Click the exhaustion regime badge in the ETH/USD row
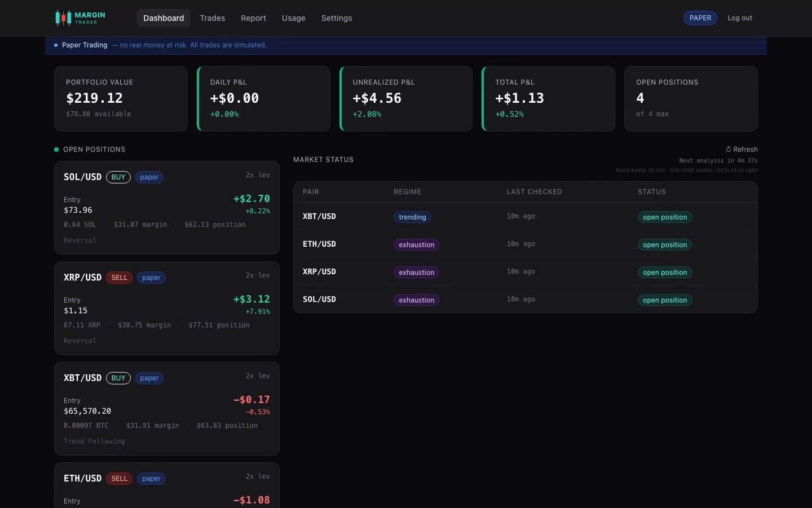Screen dimensions: 812x508 416,245
